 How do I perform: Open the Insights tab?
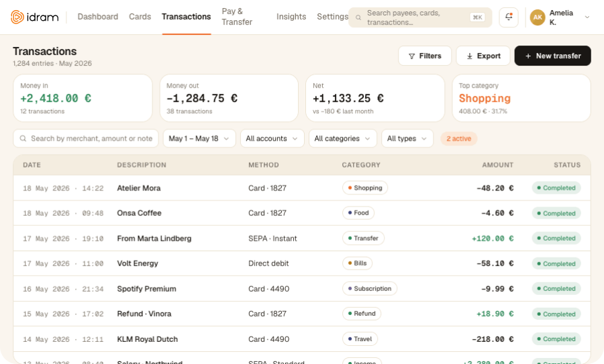click(291, 17)
